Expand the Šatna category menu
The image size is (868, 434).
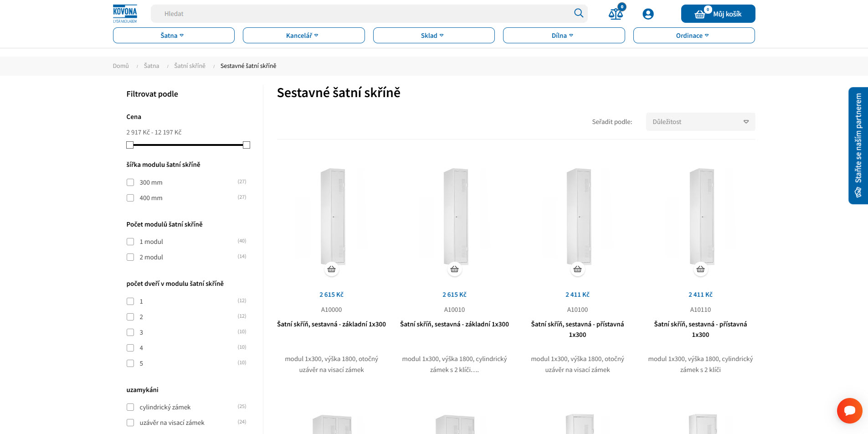coord(174,36)
